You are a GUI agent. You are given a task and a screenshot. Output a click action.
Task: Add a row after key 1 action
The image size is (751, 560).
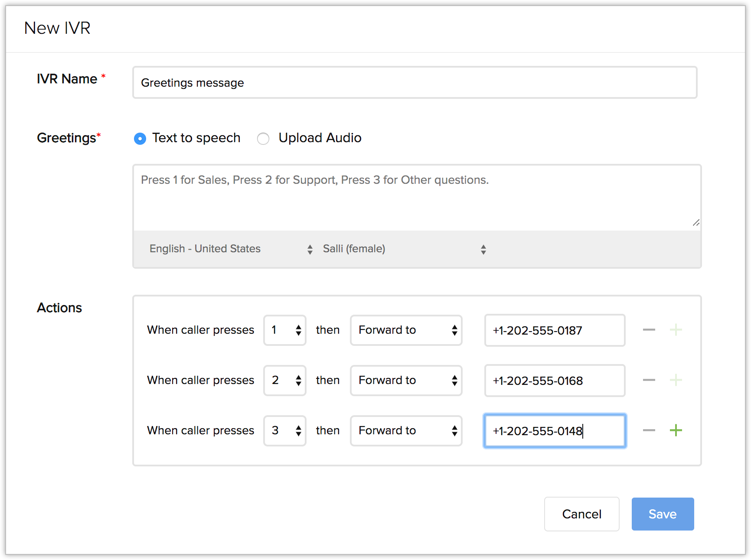pyautogui.click(x=676, y=330)
